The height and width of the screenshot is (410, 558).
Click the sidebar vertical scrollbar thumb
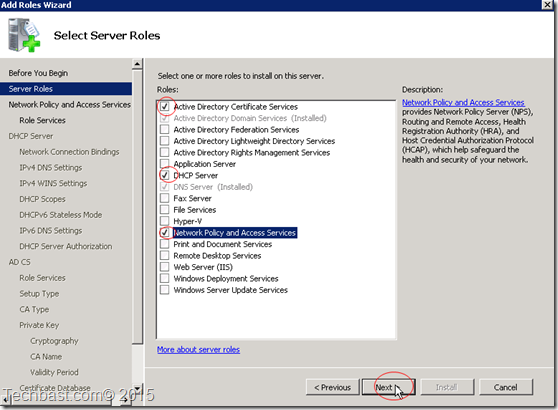(x=137, y=206)
